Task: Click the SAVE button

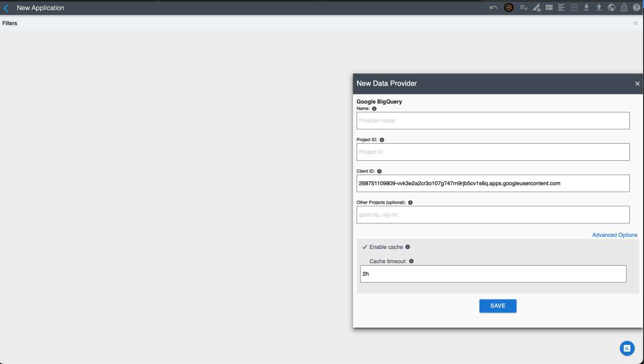Action: click(498, 306)
